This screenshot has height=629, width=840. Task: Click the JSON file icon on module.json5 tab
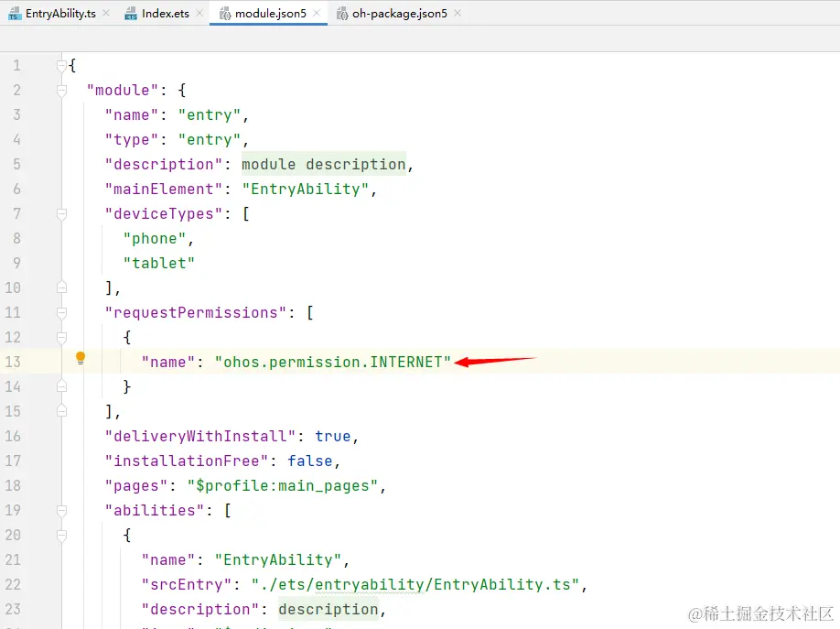pyautogui.click(x=225, y=14)
